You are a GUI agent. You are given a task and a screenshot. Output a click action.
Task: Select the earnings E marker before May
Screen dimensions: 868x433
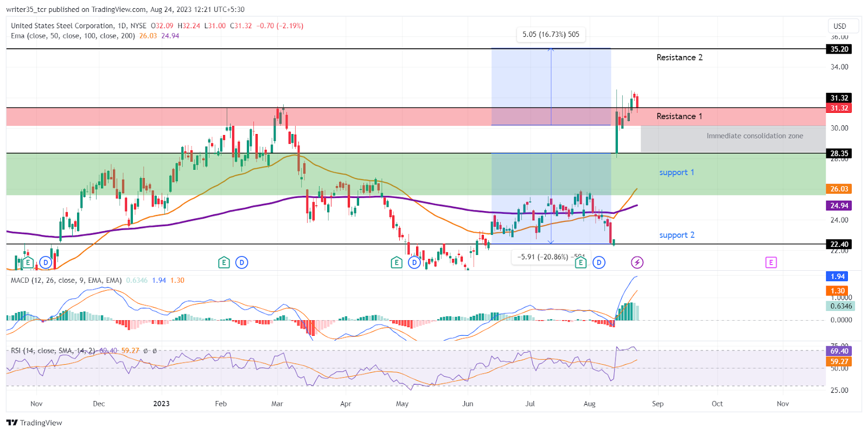[x=397, y=263]
